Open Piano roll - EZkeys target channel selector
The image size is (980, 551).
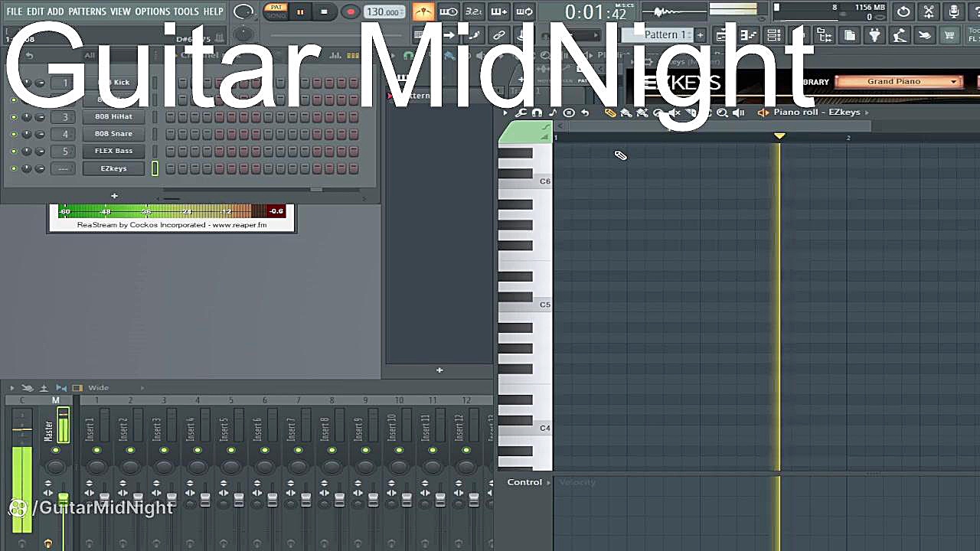(816, 112)
